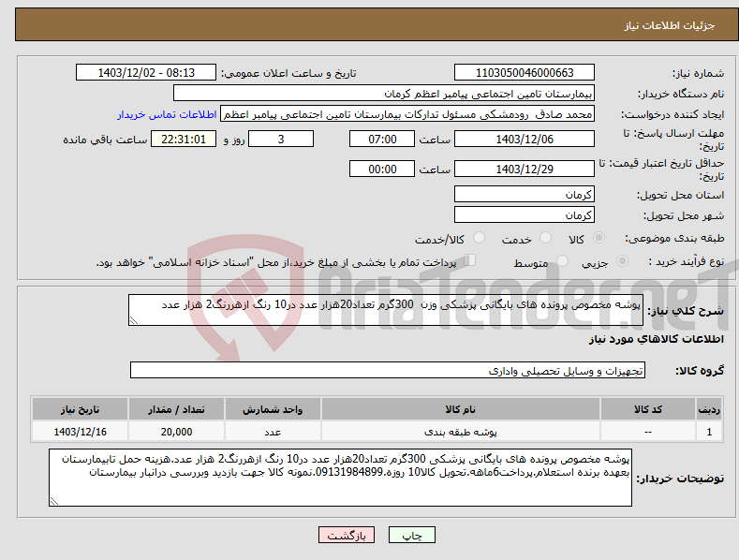
Task: Click the delivery province field کرمان
Action: click(x=525, y=194)
